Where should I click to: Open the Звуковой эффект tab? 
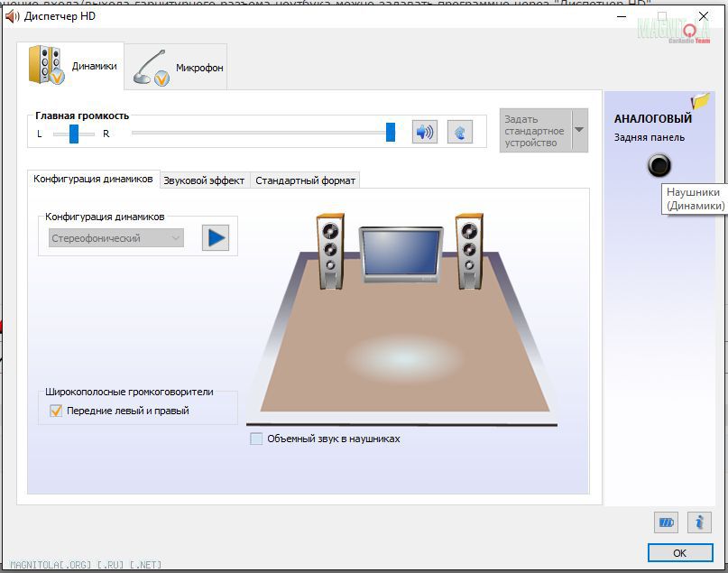click(x=204, y=180)
